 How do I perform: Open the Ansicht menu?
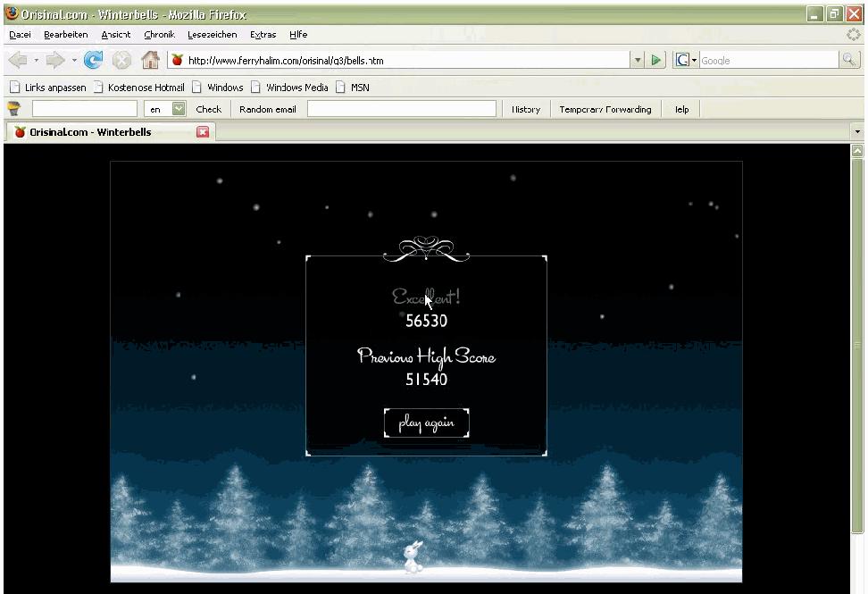point(116,34)
